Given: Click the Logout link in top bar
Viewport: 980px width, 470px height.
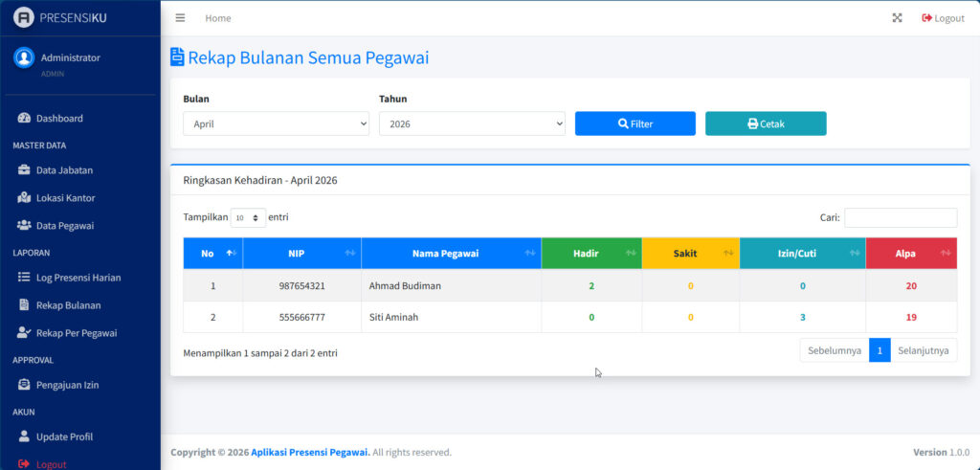Looking at the screenshot, I should (x=943, y=18).
